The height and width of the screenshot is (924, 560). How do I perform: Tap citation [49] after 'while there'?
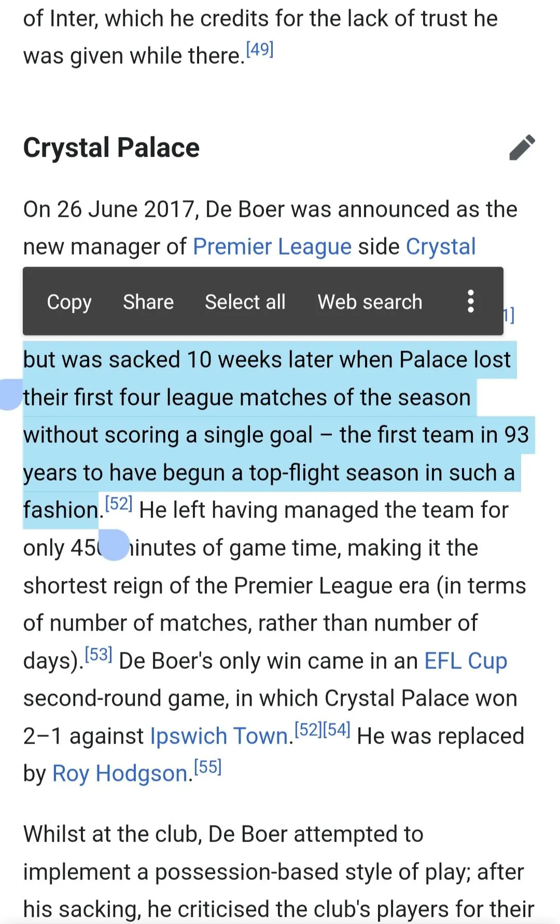click(259, 50)
